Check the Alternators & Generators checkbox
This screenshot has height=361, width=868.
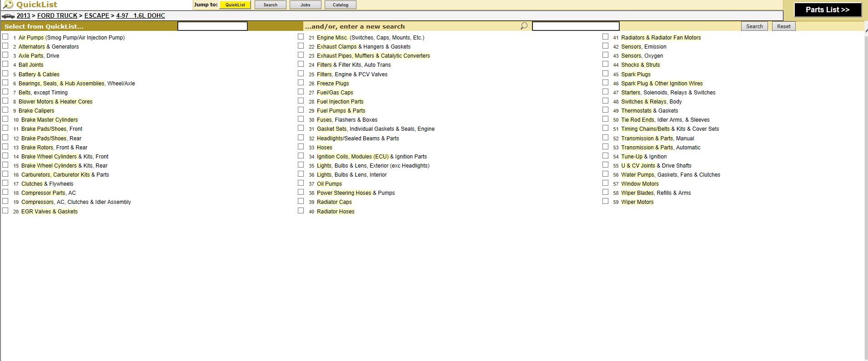pos(5,46)
